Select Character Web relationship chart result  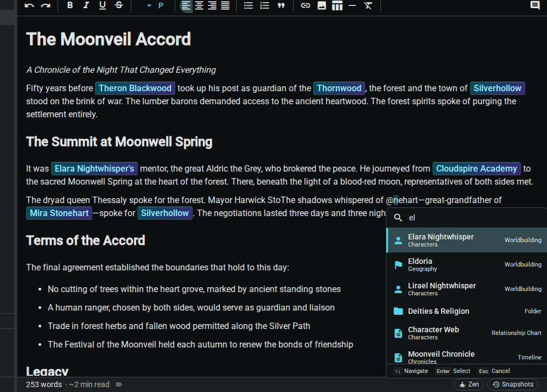[x=467, y=333]
